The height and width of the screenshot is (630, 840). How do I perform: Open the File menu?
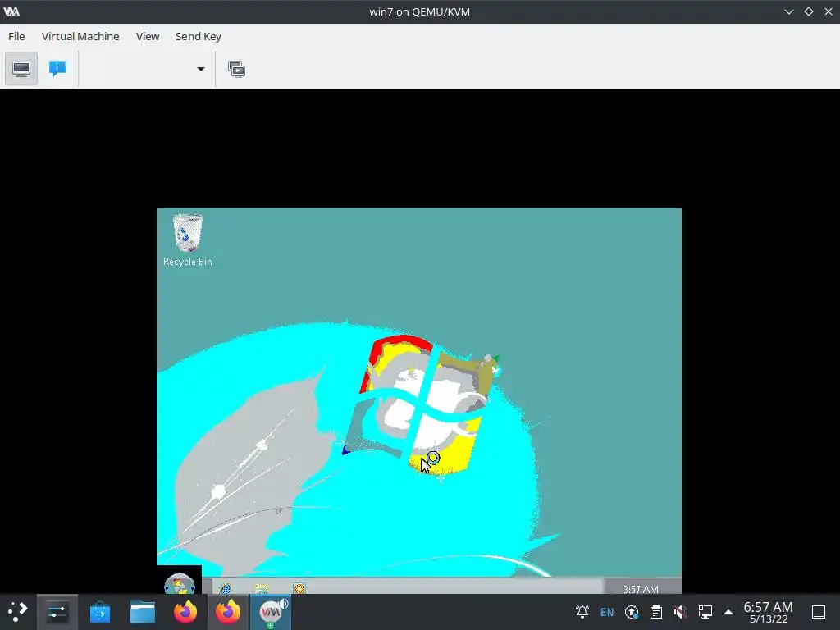[x=16, y=36]
